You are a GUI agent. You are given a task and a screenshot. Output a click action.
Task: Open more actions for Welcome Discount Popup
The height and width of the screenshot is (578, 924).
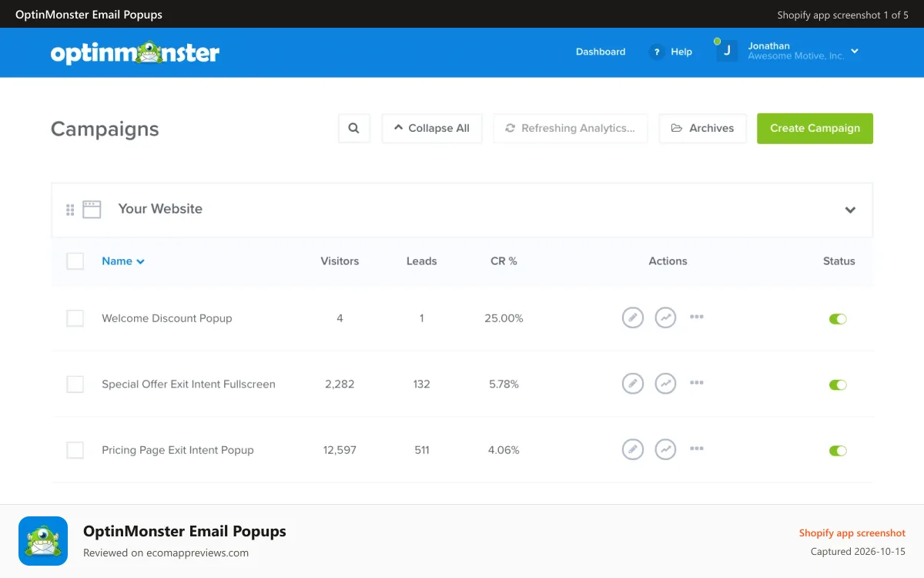coord(697,317)
